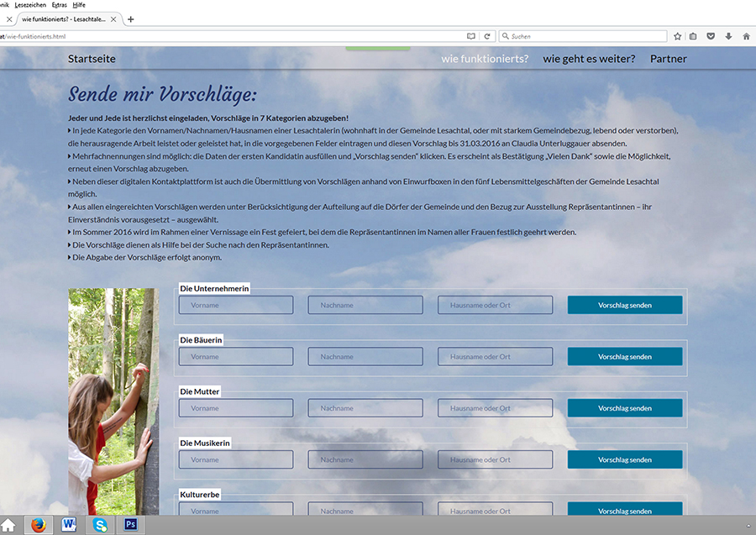Focus Nachname field for Die Mutter
Viewport: 756px width, 535px height.
tap(365, 408)
